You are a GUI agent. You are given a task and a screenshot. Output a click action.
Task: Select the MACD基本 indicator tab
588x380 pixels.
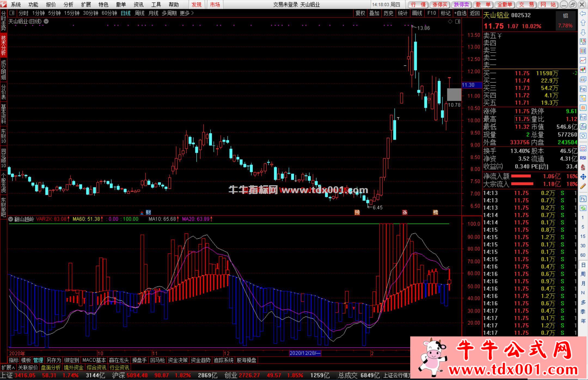[x=94, y=360]
